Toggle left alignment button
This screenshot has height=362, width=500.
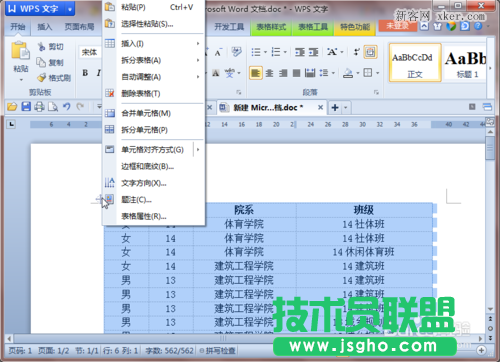[256, 73]
